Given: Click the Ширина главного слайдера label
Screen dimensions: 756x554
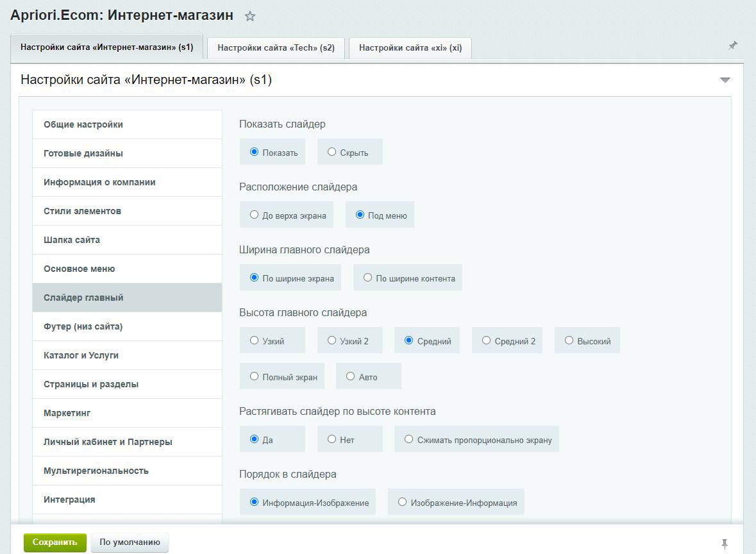Looking at the screenshot, I should click(x=305, y=250).
